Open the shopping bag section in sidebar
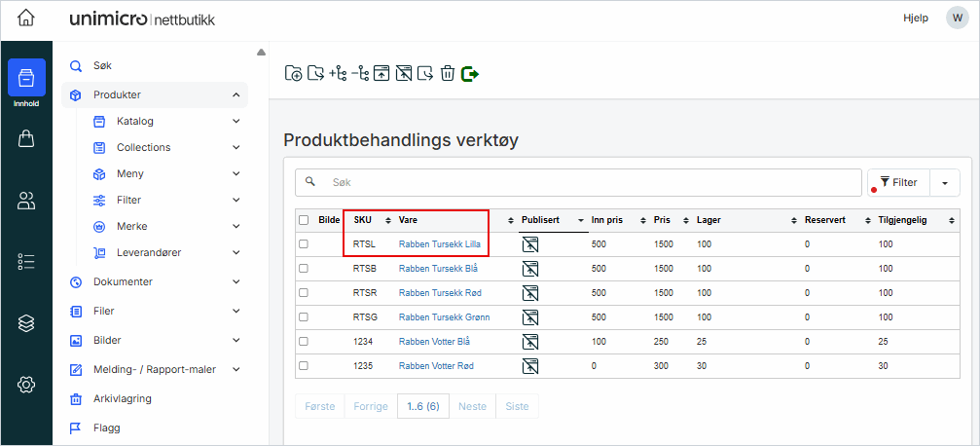This screenshot has width=980, height=446. [x=26, y=139]
